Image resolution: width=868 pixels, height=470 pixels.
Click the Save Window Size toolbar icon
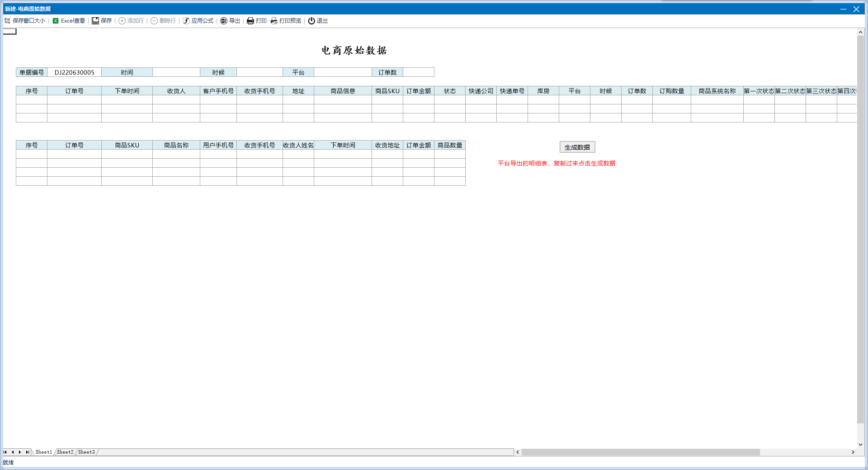7,21
